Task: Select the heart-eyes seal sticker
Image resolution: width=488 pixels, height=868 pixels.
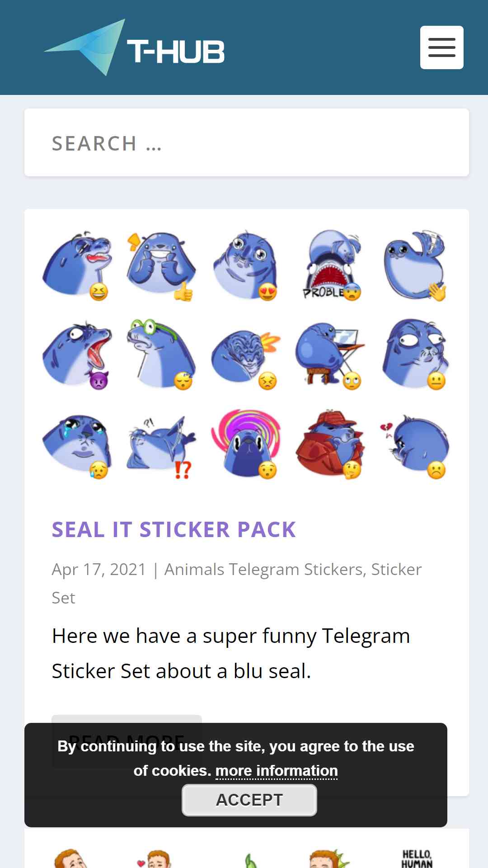Action: pyautogui.click(x=246, y=265)
